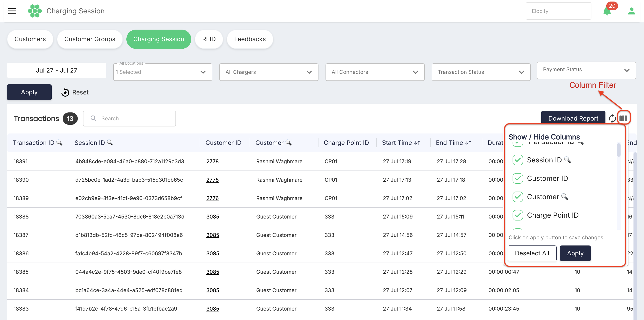Click the search magnifier in Search box
644x320 pixels.
click(x=94, y=118)
